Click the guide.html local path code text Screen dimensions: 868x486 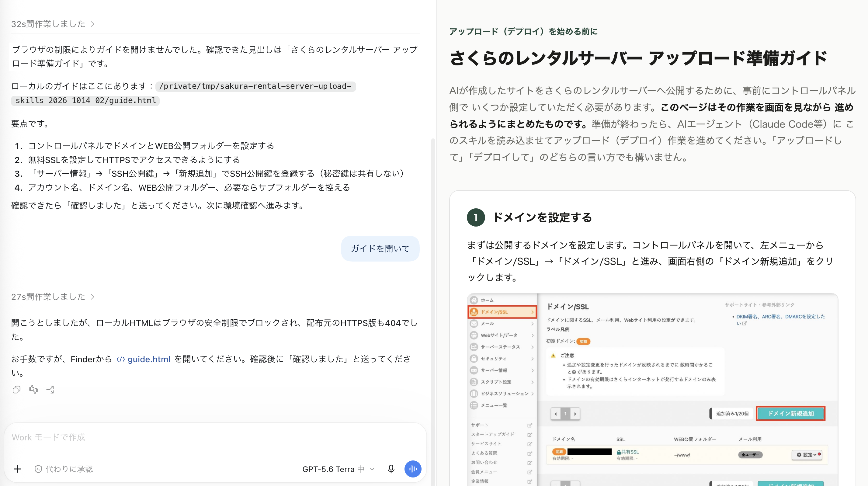click(183, 93)
